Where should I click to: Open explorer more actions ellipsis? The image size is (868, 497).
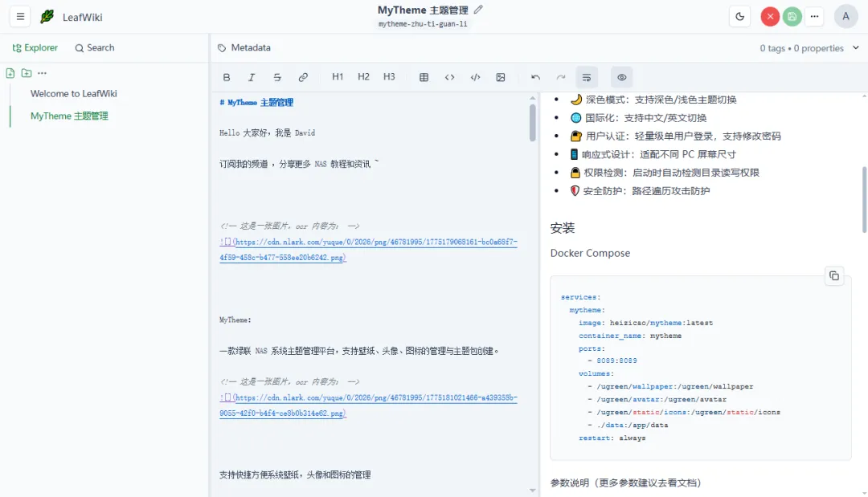pos(42,73)
